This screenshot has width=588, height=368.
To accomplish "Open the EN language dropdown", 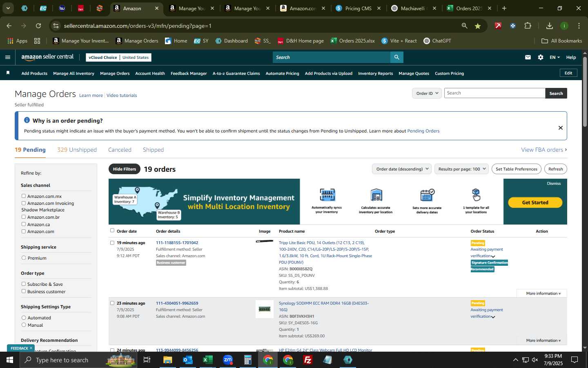I will 555,57.
